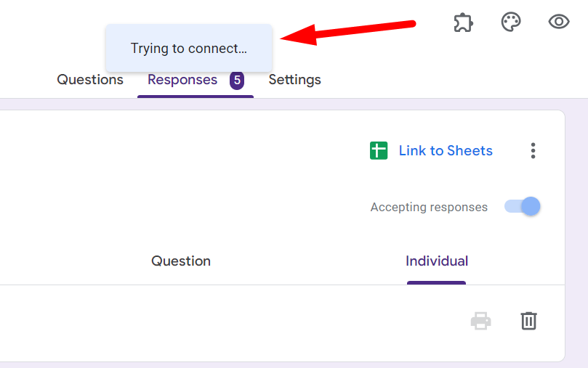Switch to the Questions tab
This screenshot has height=368, width=588.
90,80
